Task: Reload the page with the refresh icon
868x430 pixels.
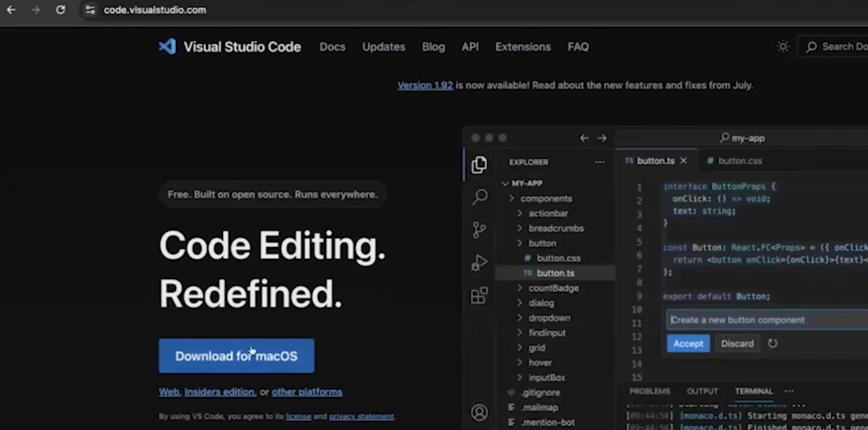Action: [61, 10]
